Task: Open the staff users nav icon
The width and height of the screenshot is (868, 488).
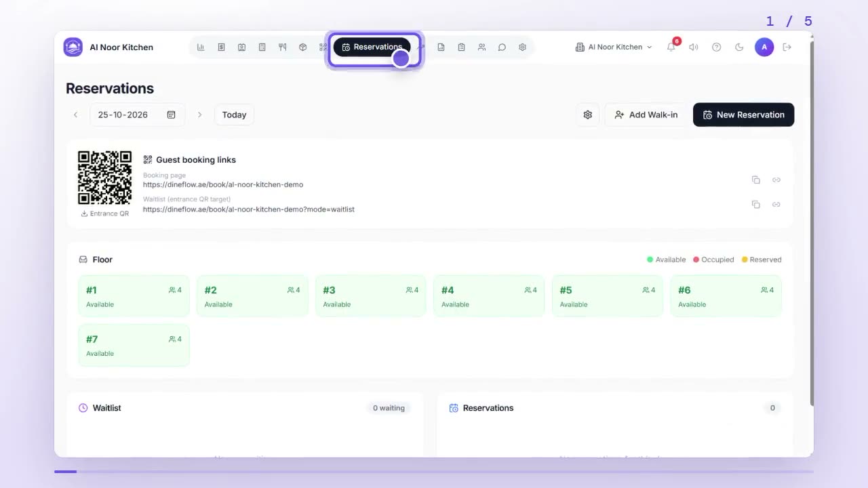Action: point(481,47)
